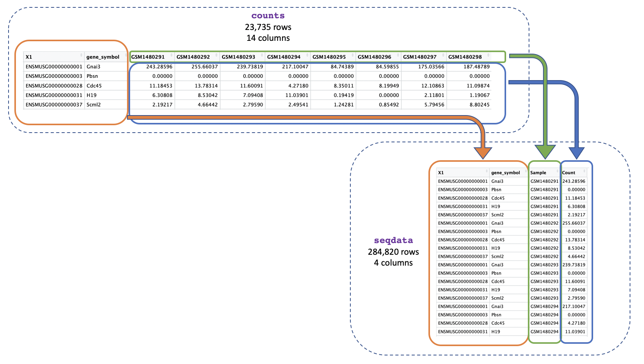Screen dimensions: 644x364
Task: Click the Scml2 gene cell in counts table
Action: (94, 105)
